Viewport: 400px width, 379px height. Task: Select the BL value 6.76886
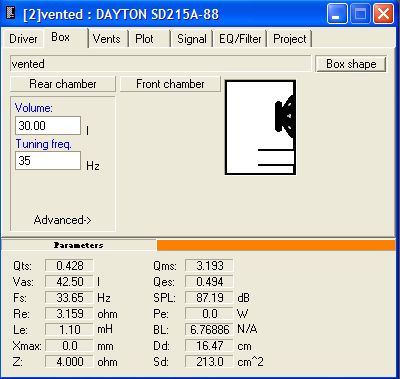(x=209, y=330)
